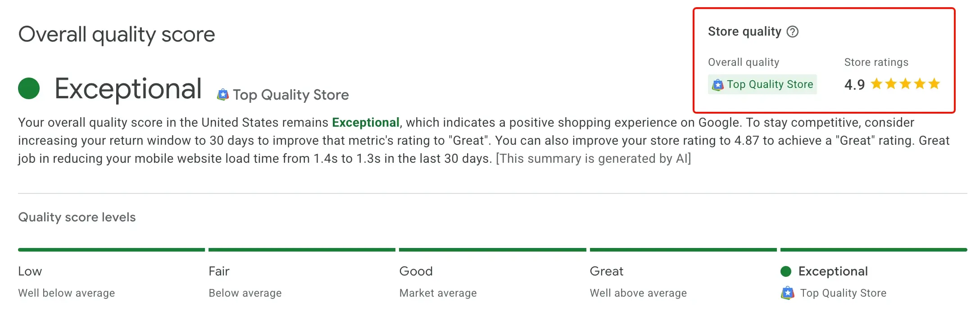Click the green status dot beside Exceptional heading
This screenshot has height=321, width=980.
tap(28, 89)
